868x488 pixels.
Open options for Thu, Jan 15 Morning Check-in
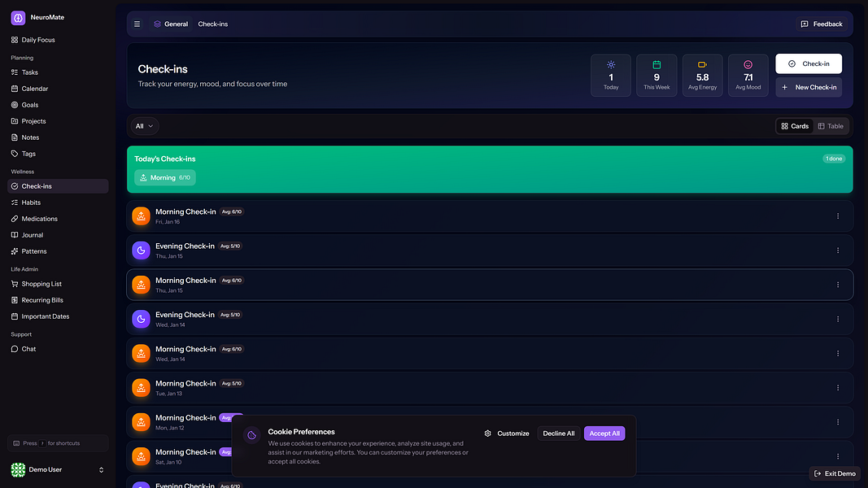click(x=838, y=285)
